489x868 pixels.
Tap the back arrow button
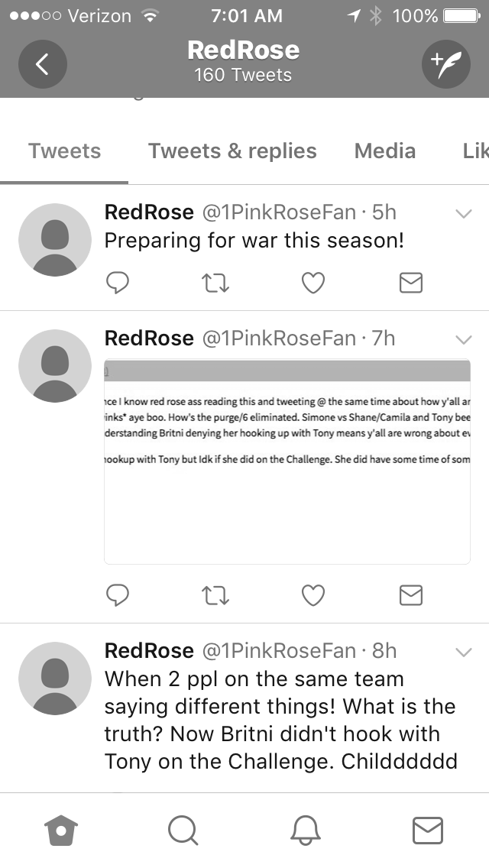(43, 64)
